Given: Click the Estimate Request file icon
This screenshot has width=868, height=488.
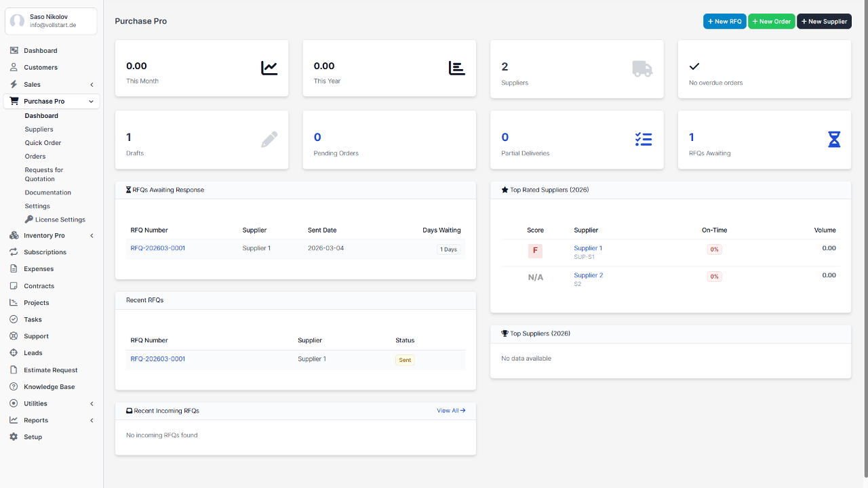Looking at the screenshot, I should [x=14, y=370].
